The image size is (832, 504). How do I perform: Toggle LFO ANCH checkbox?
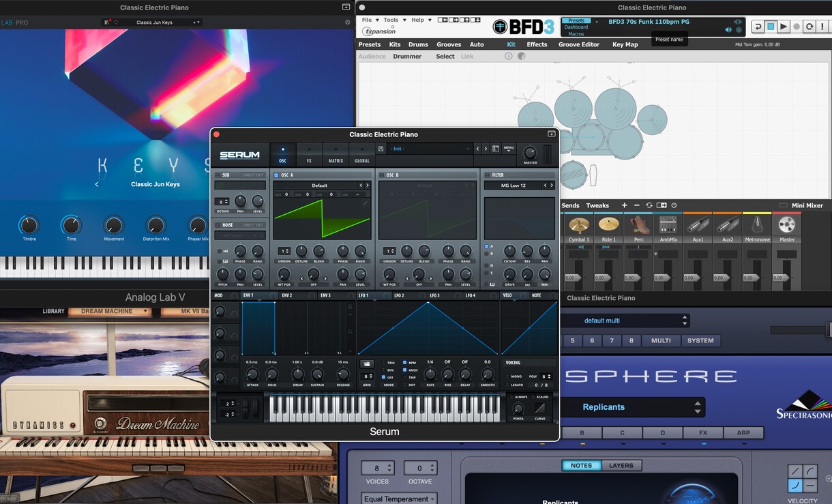405,370
